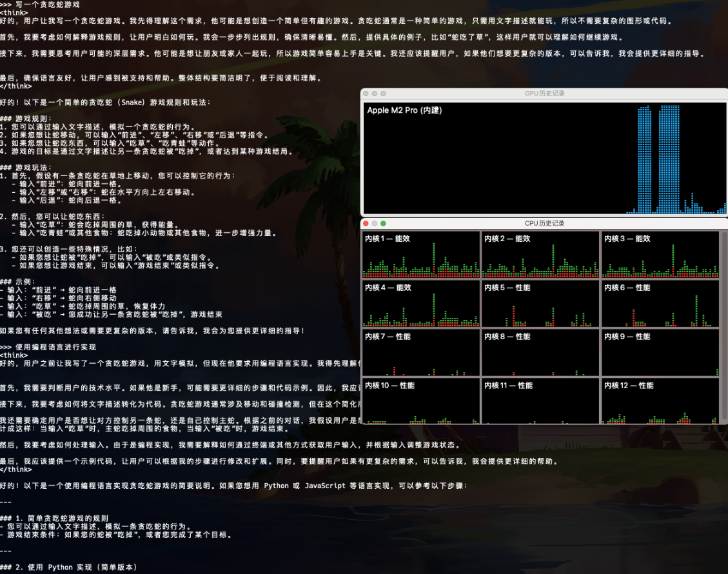Click the GPU 历史记录 title bar
This screenshot has height=574, width=728.
[x=544, y=94]
